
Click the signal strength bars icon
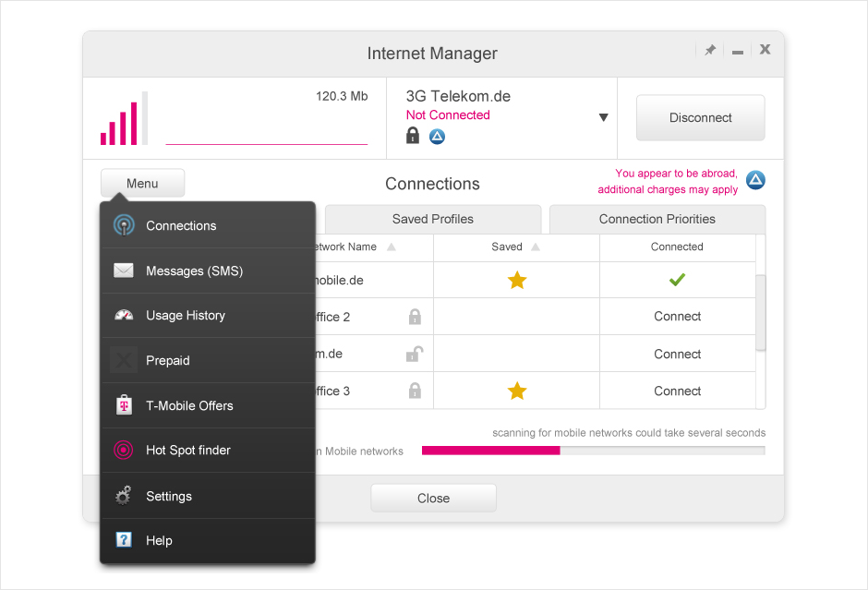tap(124, 118)
